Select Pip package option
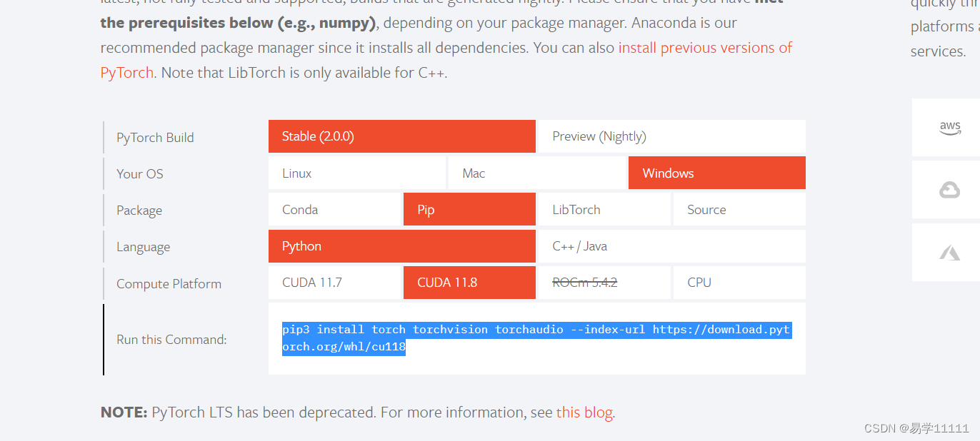Image resolution: width=980 pixels, height=441 pixels. pos(469,210)
